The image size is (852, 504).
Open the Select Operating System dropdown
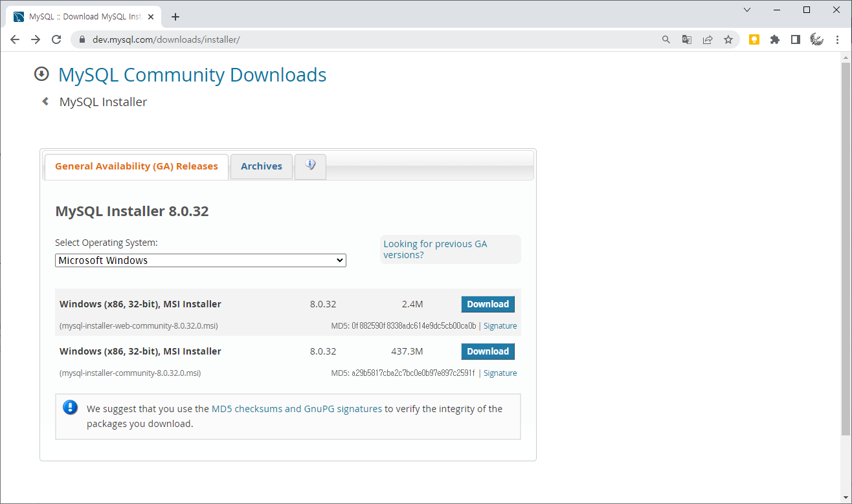coord(201,260)
